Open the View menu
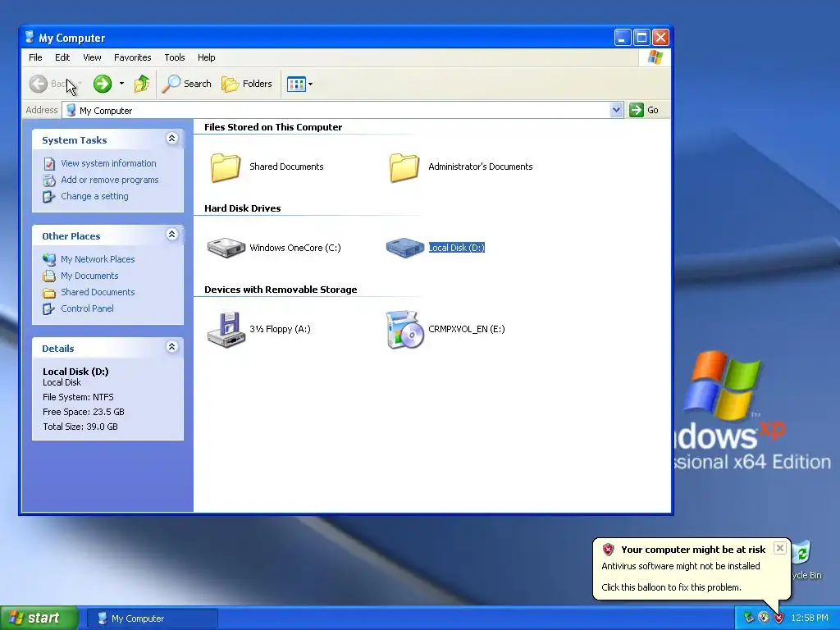 92,57
